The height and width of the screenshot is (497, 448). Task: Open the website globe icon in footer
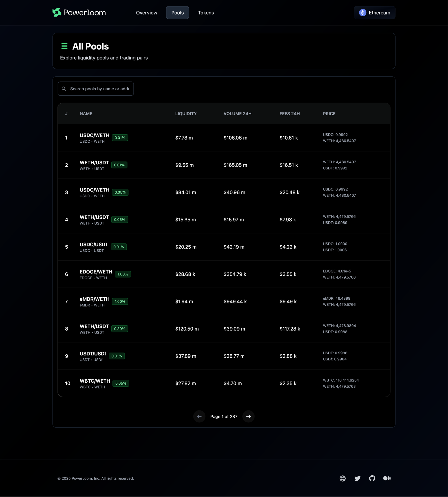point(342,478)
